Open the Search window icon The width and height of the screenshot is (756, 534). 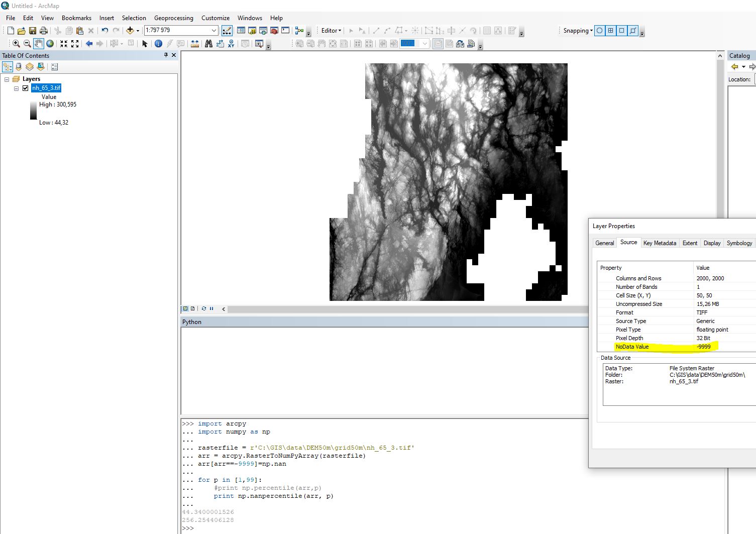tap(263, 31)
